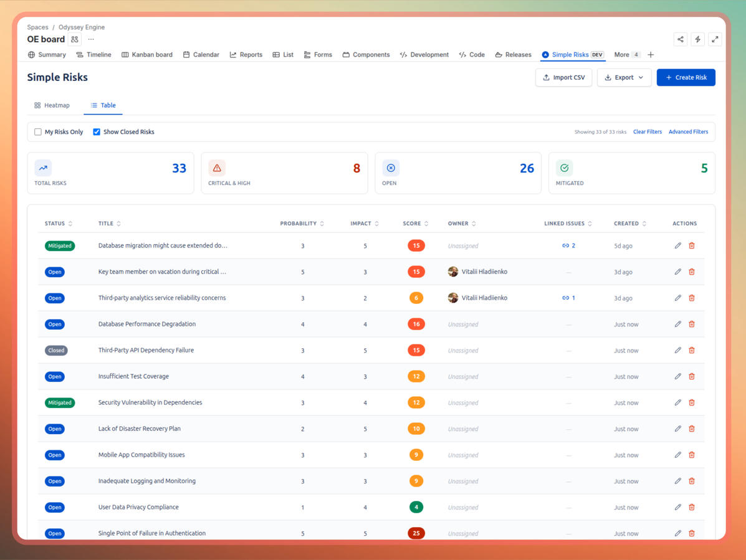Image resolution: width=746 pixels, height=560 pixels.
Task: Click the fullscreen expand icon near the top-right
Action: click(x=715, y=39)
